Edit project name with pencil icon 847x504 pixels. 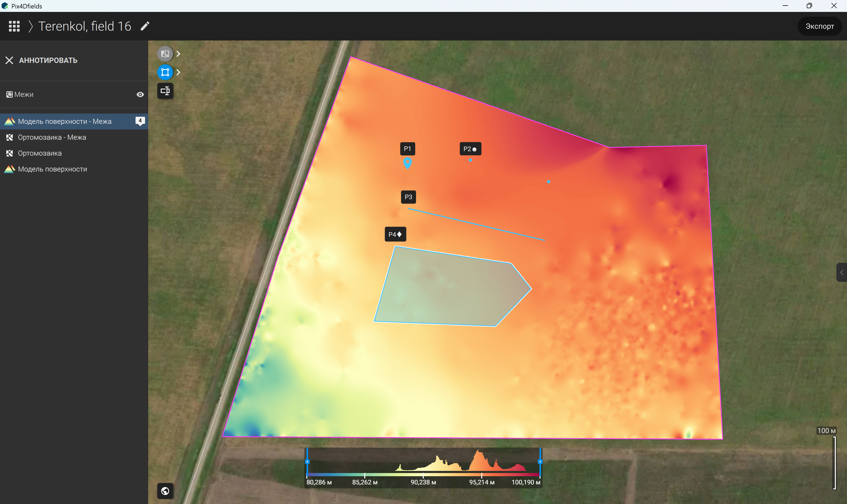pyautogui.click(x=145, y=26)
